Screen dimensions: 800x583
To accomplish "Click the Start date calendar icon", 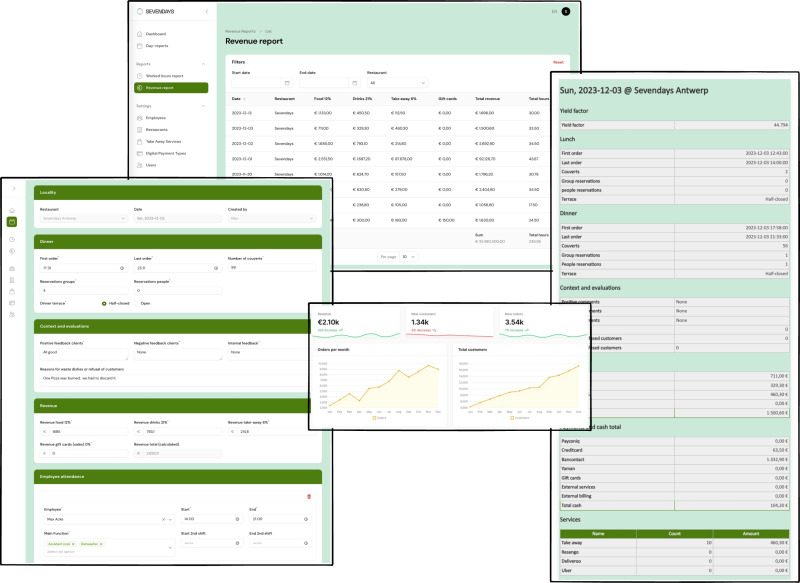I will 286,82.
